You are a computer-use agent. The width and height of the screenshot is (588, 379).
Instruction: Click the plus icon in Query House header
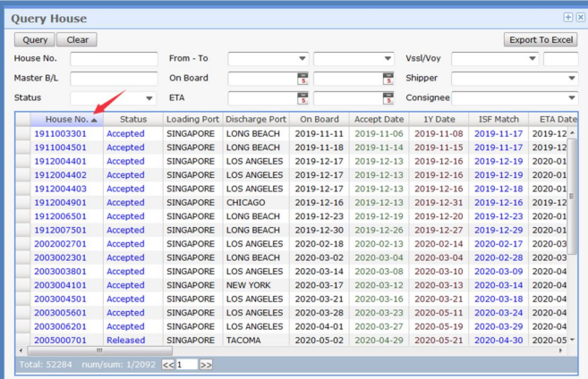pyautogui.click(x=567, y=17)
